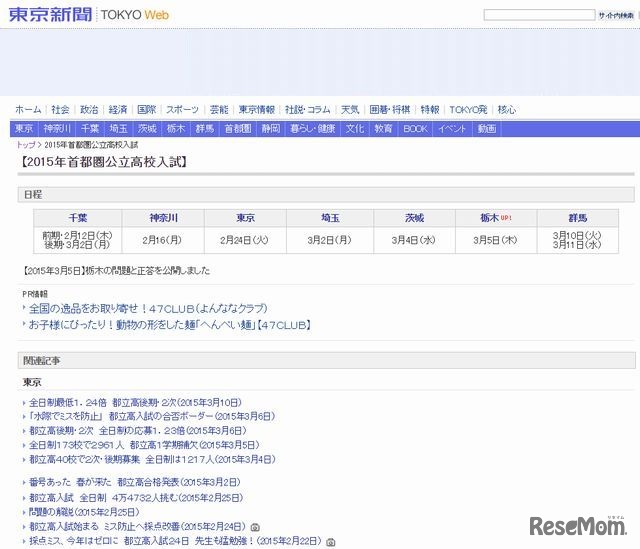
Task: Click camera icon beside 採点ミス article
Action: pos(331,542)
